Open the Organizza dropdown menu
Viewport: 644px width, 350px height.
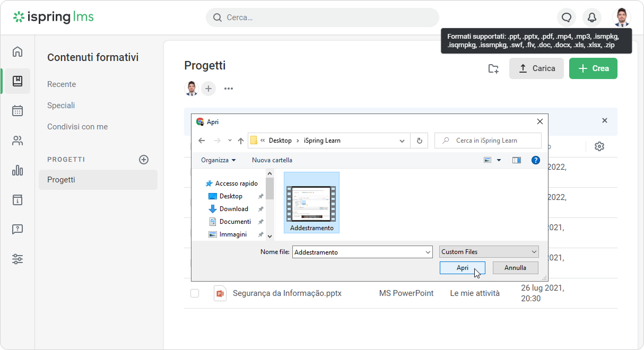218,160
